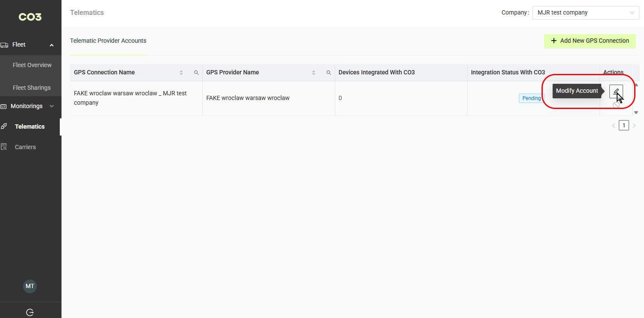Screen dimensions: 644x318
Task: Open Fleet Sharings in sidebar
Action: point(32,88)
